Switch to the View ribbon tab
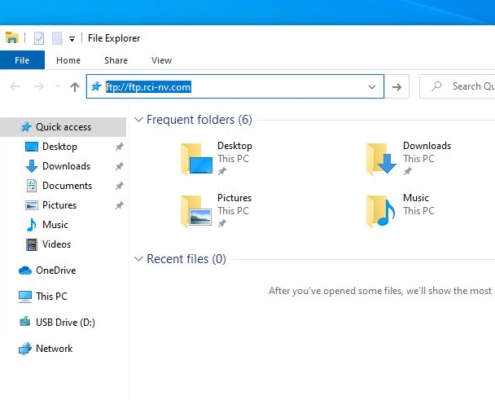495x400 pixels. [162, 60]
